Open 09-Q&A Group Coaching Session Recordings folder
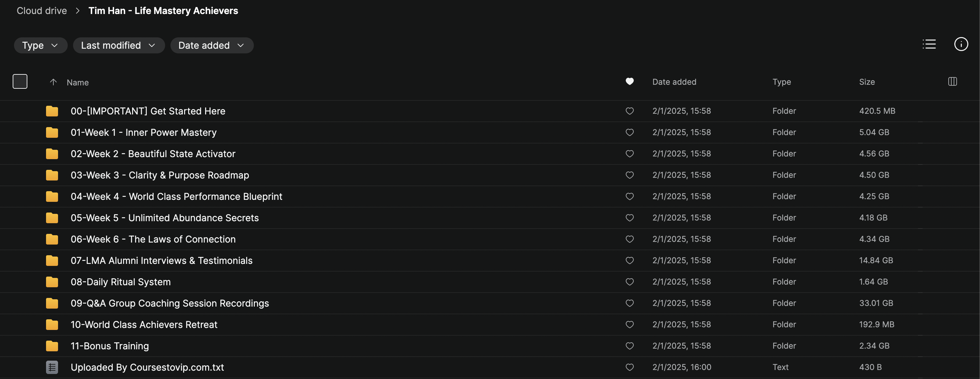The width and height of the screenshot is (980, 379). point(170,303)
